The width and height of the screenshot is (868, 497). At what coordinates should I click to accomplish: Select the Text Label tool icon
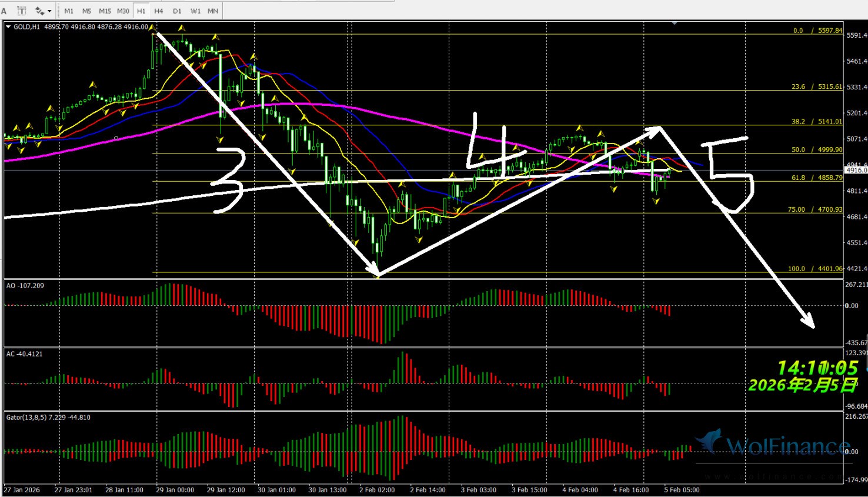[x=22, y=11]
